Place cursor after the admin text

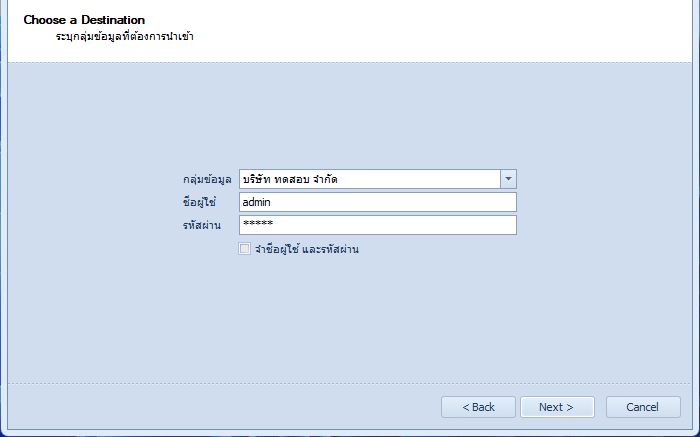tap(271, 202)
